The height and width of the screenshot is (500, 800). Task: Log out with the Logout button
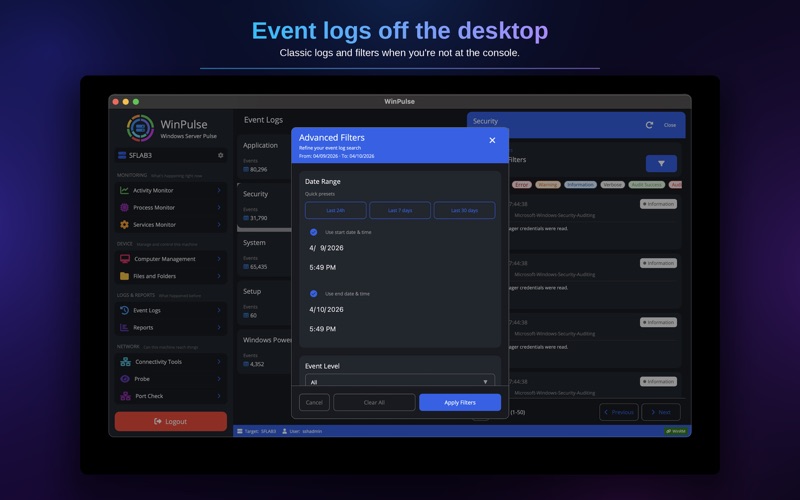(x=170, y=421)
